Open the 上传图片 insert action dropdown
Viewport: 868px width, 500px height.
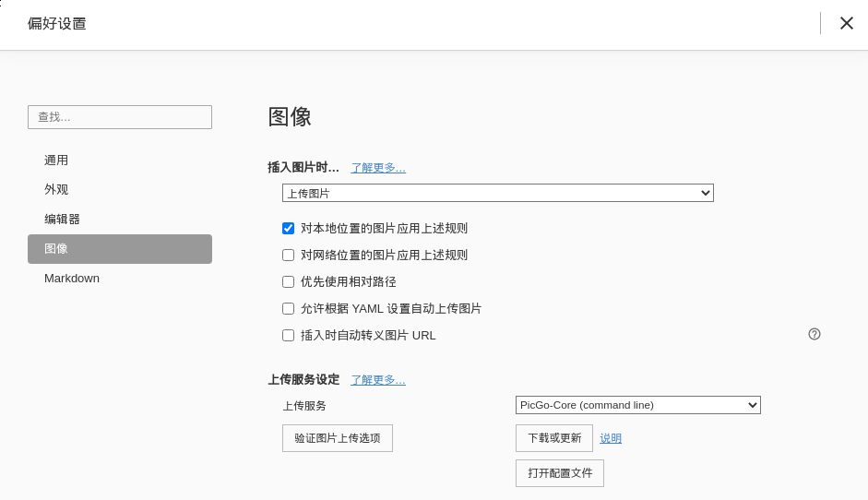pyautogui.click(x=497, y=193)
